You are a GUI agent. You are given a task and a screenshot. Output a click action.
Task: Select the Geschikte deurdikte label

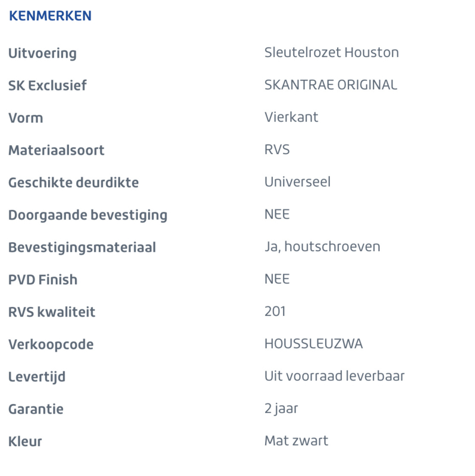click(x=73, y=183)
